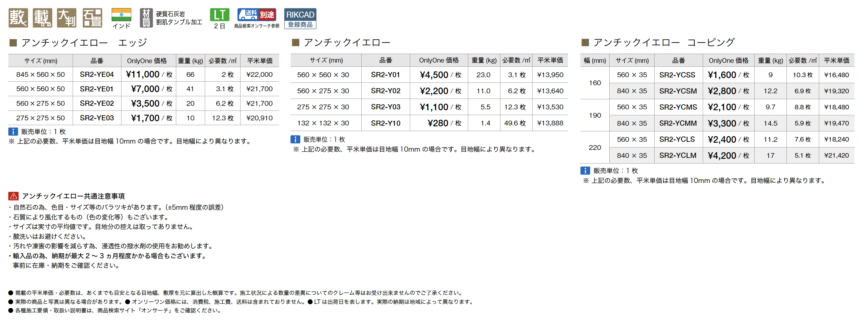Click the brown square beside アンチックイエロー コーピング
The height and width of the screenshot is (325, 868).
coord(585,43)
